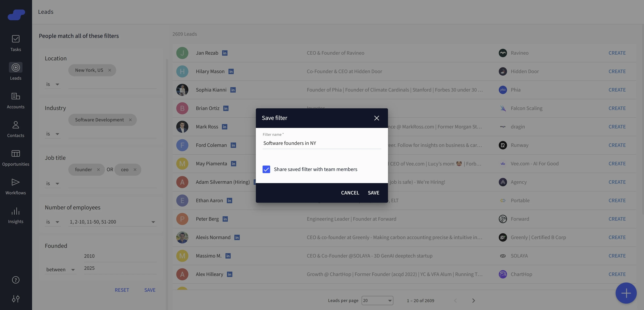Viewport: 644px width, 310px height.
Task: Open Massimo M.'s LinkedIn profile icon
Action: click(228, 256)
